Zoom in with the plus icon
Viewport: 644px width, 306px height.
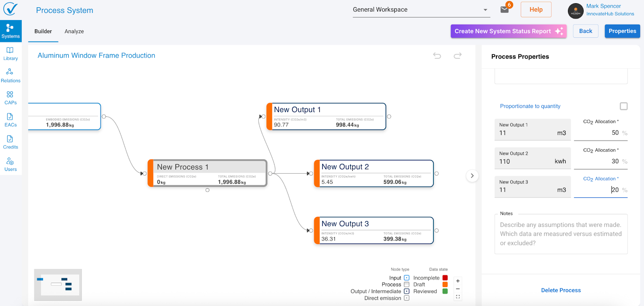point(458,281)
